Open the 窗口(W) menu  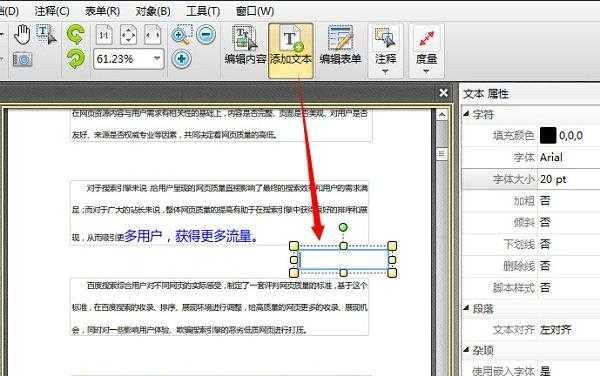[x=255, y=11]
